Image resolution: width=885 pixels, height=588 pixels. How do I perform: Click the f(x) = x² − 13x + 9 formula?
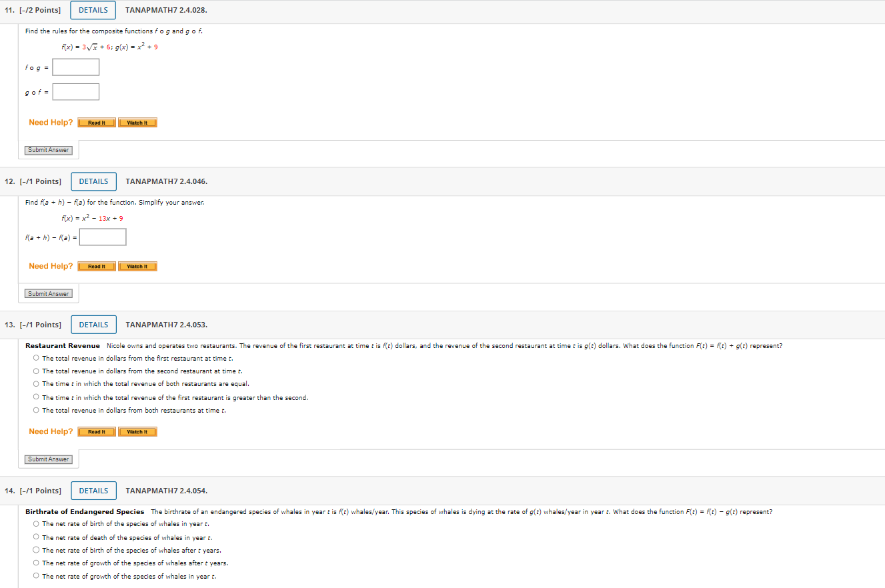[x=92, y=218]
